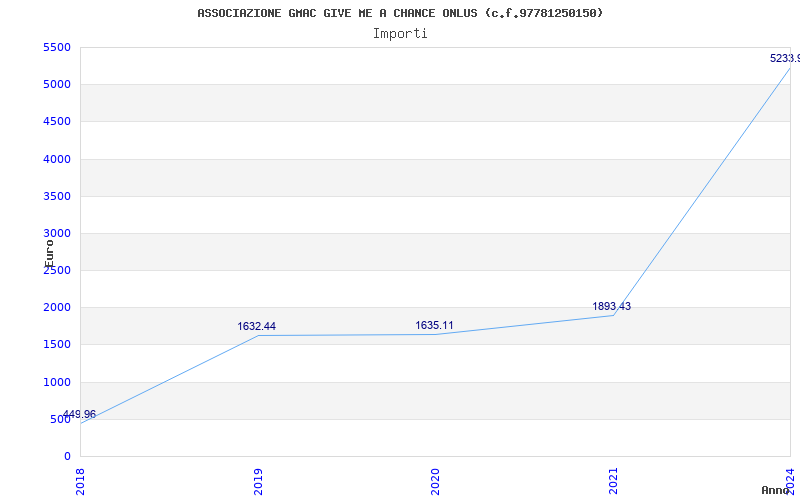This screenshot has height=500, width=800.
Task: Click the chart title ASSOCIAZIONE GMAC text
Action: coord(400,13)
